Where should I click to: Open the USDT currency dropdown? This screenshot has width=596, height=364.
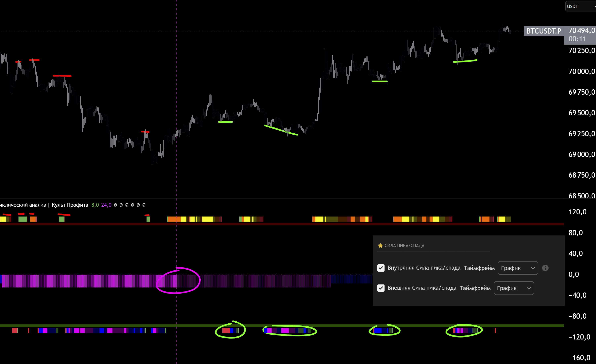(x=581, y=6)
